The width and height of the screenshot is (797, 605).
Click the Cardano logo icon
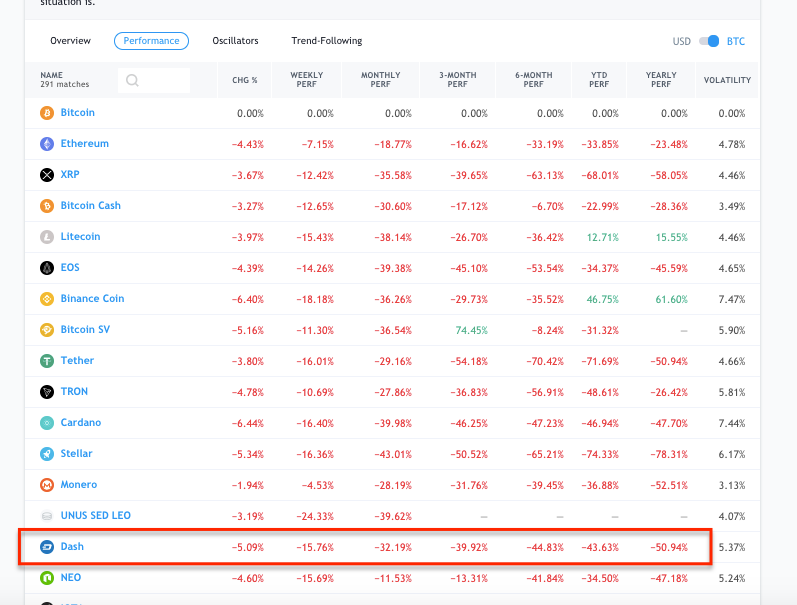[47, 423]
